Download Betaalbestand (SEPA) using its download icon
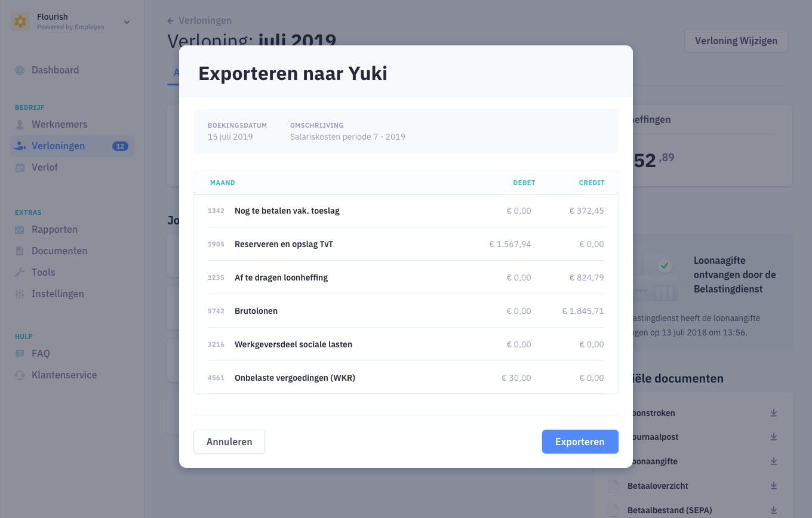 774,511
